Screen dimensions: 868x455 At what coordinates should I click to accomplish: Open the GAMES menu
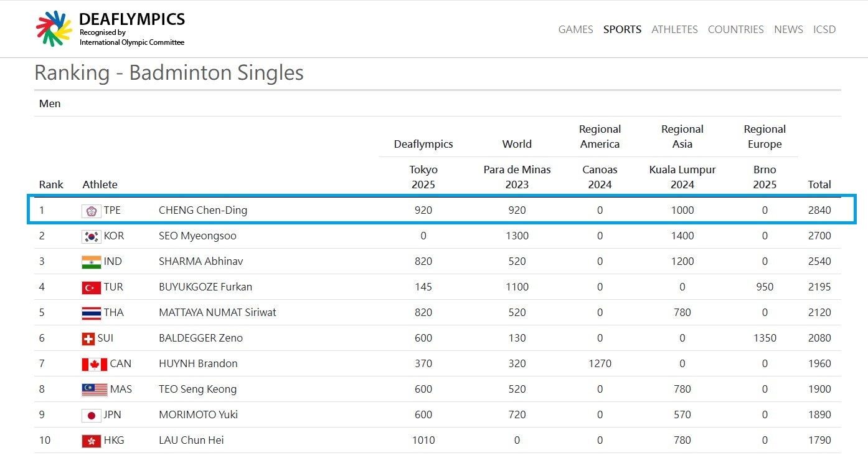pyautogui.click(x=575, y=29)
